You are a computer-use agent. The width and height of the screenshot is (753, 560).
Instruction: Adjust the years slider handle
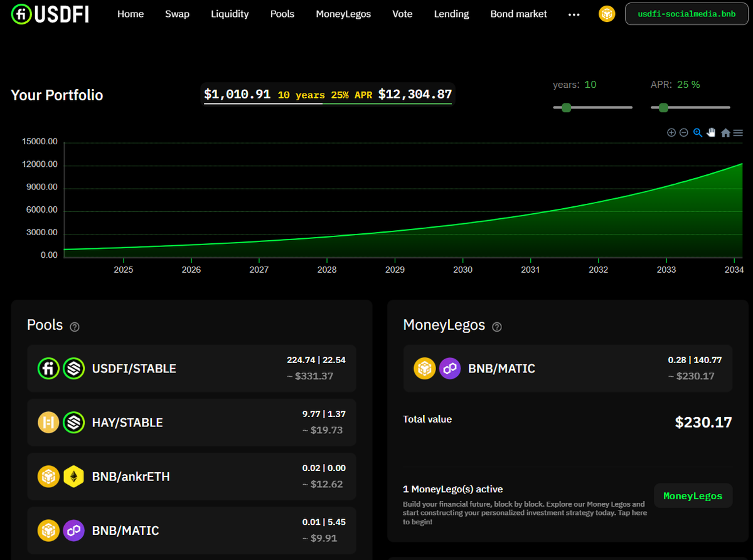click(566, 108)
